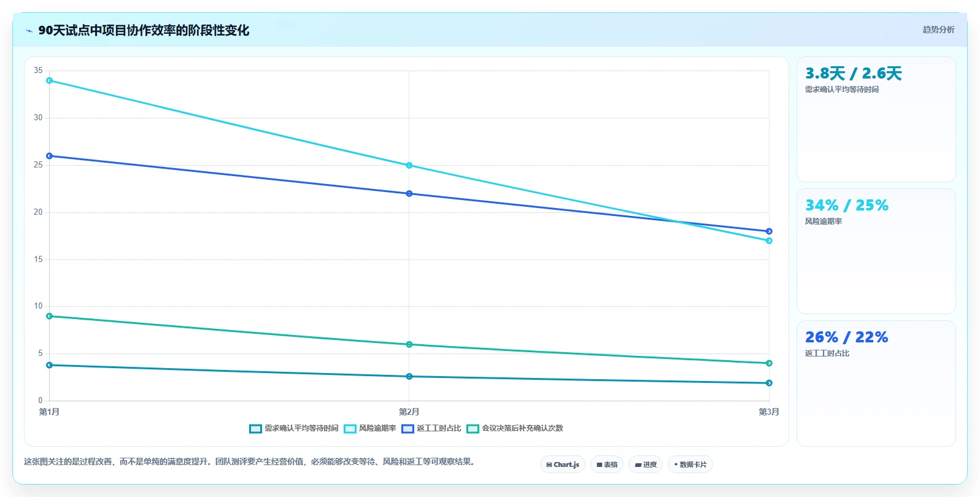The width and height of the screenshot is (980, 497).
Task: Click the y-axis value 20
Action: (x=38, y=212)
